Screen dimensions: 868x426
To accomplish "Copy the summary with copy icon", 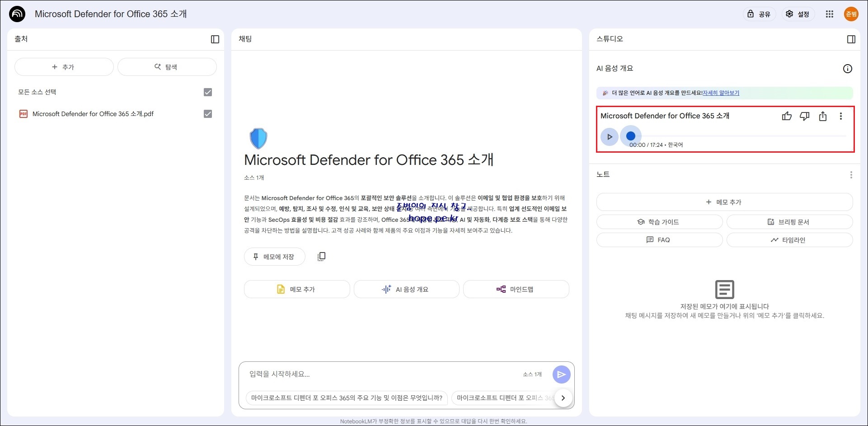I will click(321, 257).
